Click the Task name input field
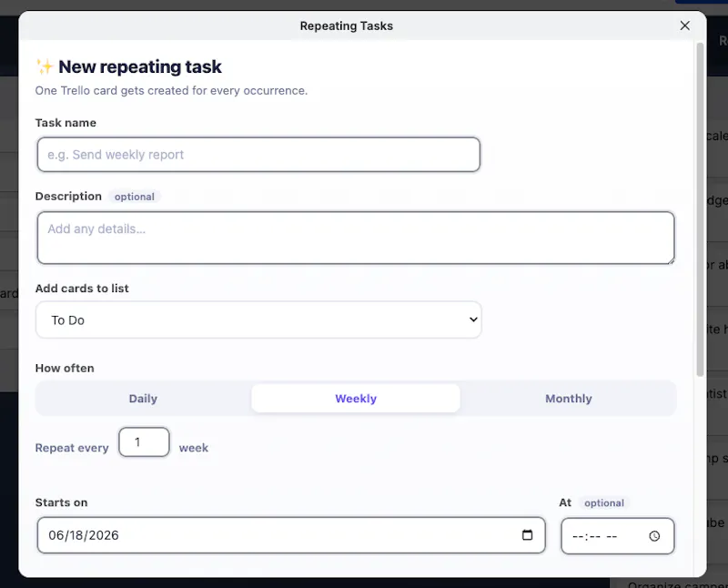The image size is (728, 588). (258, 154)
